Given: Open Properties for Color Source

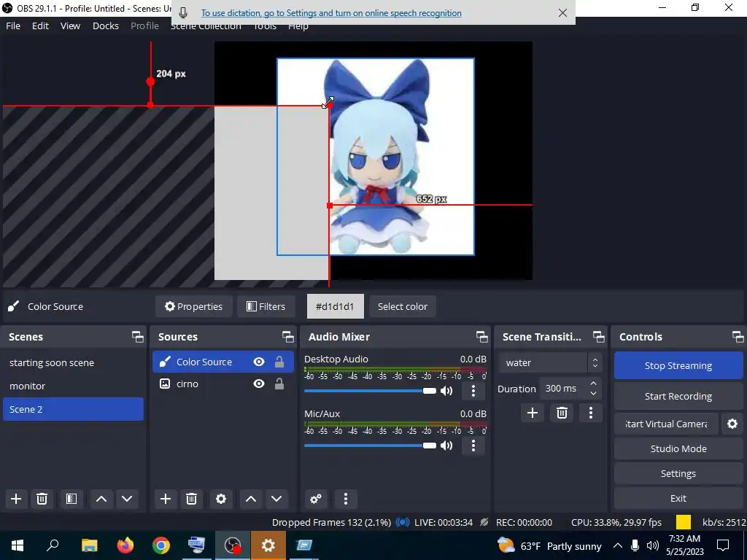Looking at the screenshot, I should pos(194,306).
